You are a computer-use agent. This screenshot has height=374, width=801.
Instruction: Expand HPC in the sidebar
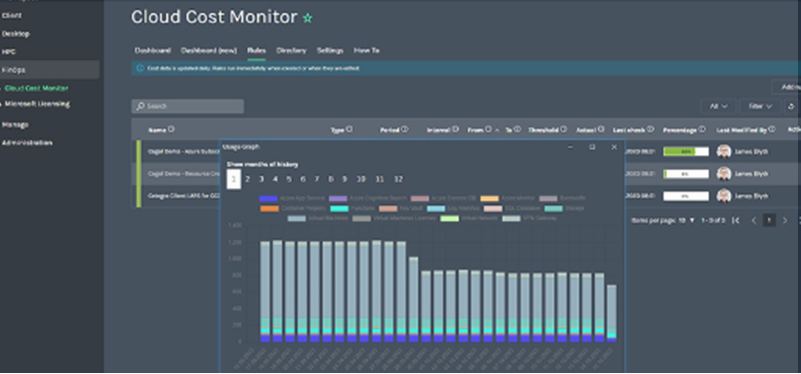9,52
